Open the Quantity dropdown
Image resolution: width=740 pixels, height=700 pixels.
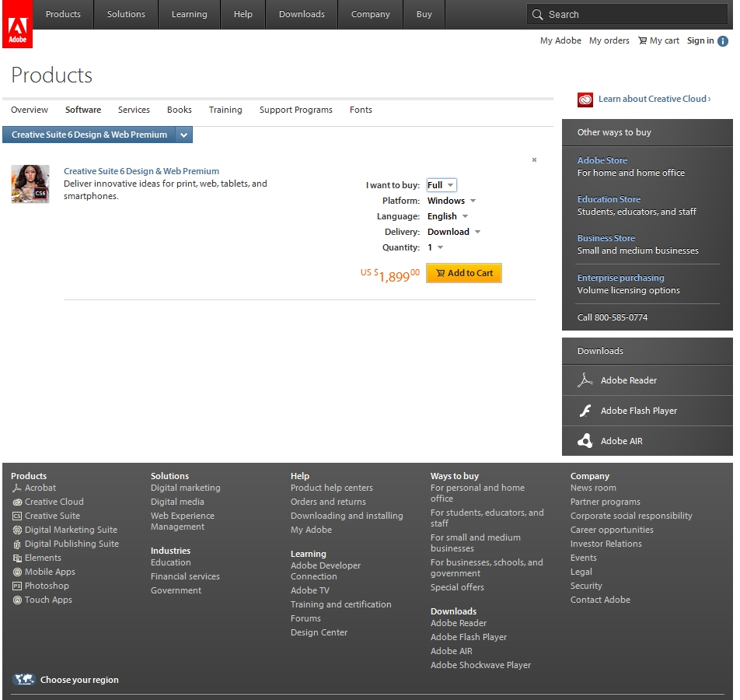pos(435,247)
